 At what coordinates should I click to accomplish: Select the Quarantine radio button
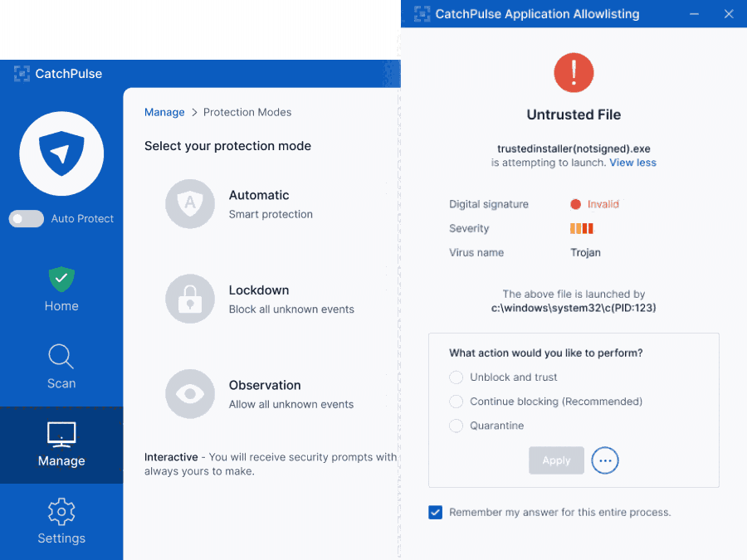pos(456,426)
